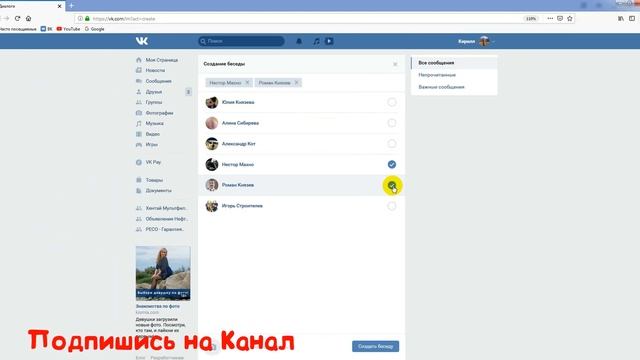Open Документы in left menu
The width and height of the screenshot is (640, 360).
click(x=153, y=191)
